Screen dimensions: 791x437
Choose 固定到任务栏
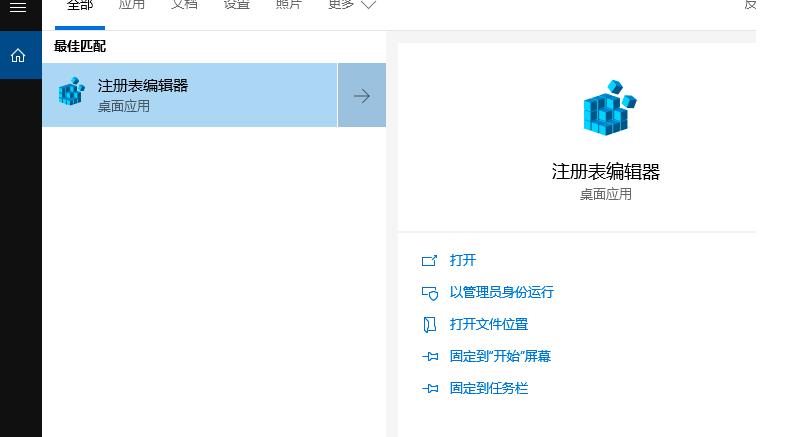point(489,388)
